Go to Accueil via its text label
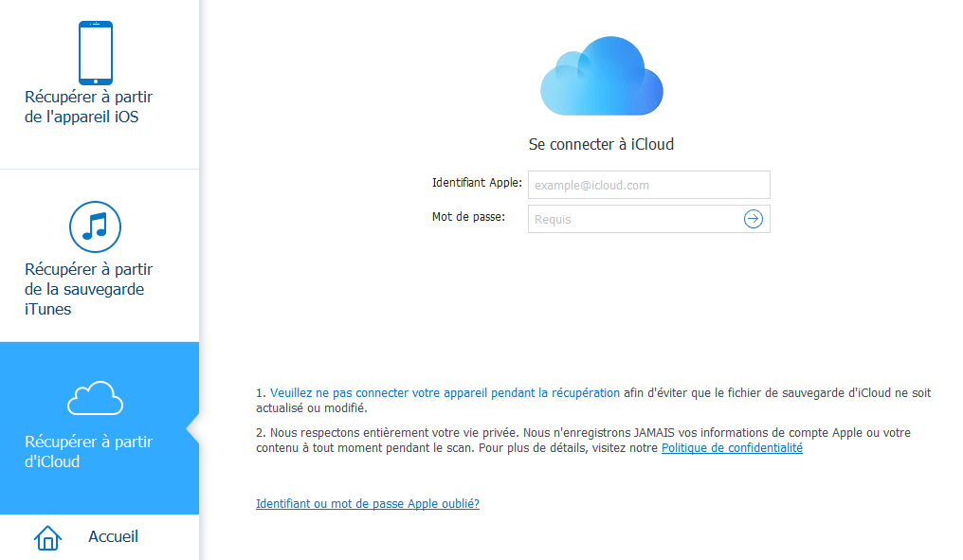The image size is (963, 560). pyautogui.click(x=113, y=536)
